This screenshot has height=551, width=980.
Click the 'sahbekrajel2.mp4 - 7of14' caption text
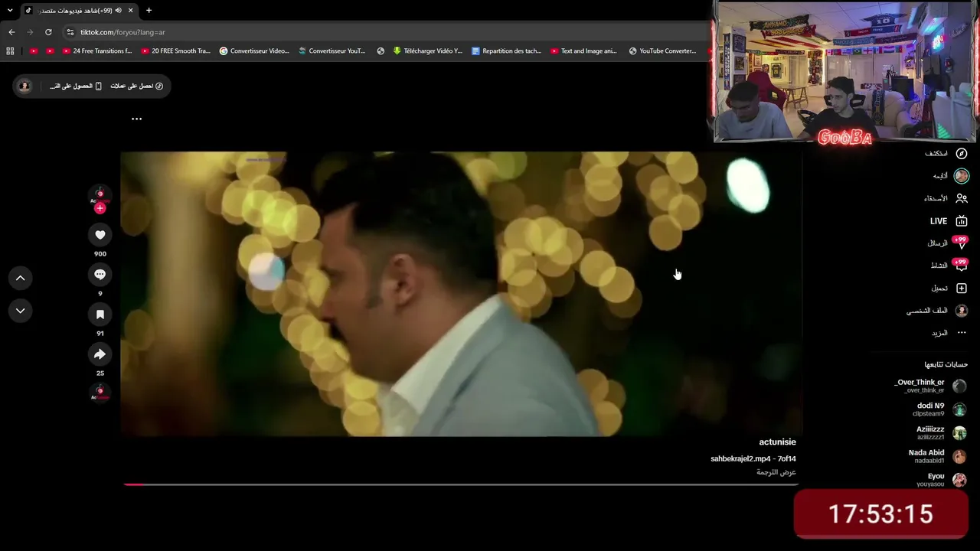[x=753, y=458]
